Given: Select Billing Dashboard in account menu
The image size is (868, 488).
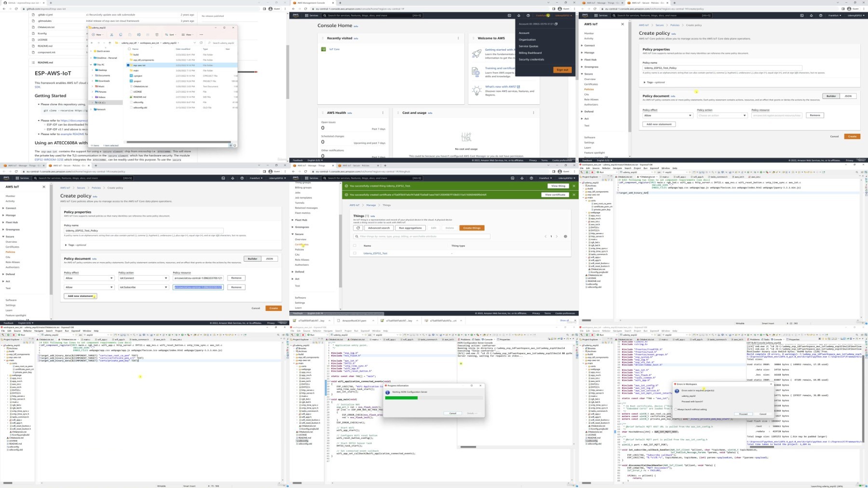Looking at the screenshot, I should tap(530, 53).
